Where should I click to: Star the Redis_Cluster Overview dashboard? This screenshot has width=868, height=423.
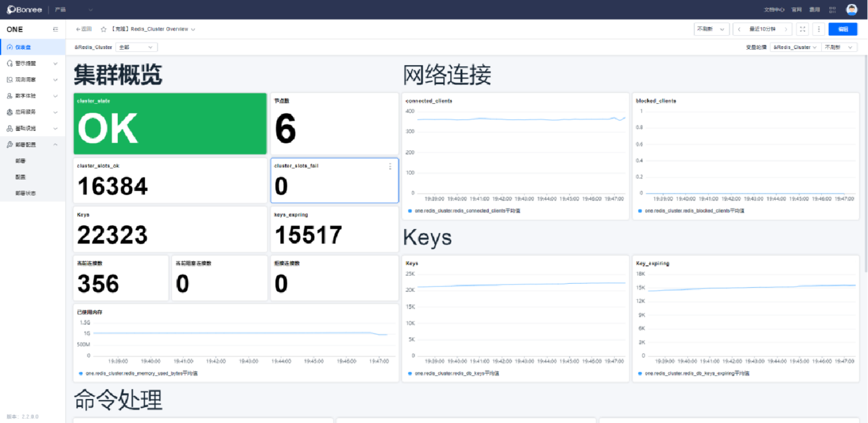pos(103,29)
